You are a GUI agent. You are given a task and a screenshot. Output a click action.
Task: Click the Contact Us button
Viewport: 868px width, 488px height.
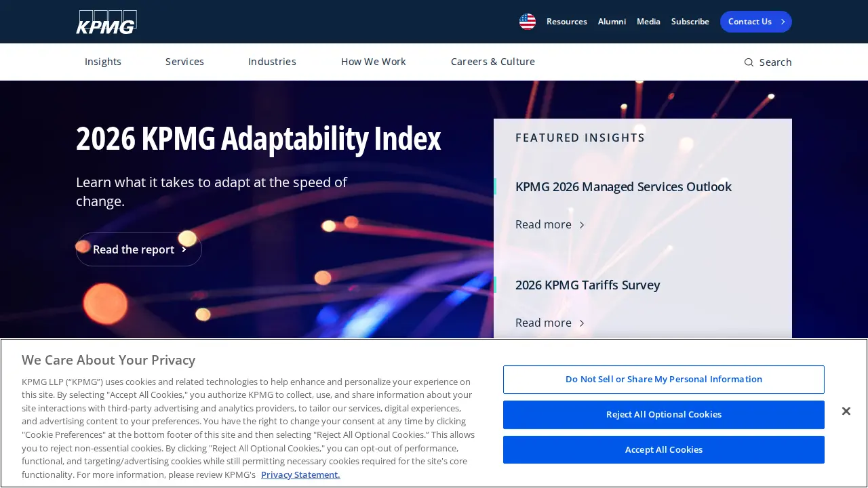(756, 22)
